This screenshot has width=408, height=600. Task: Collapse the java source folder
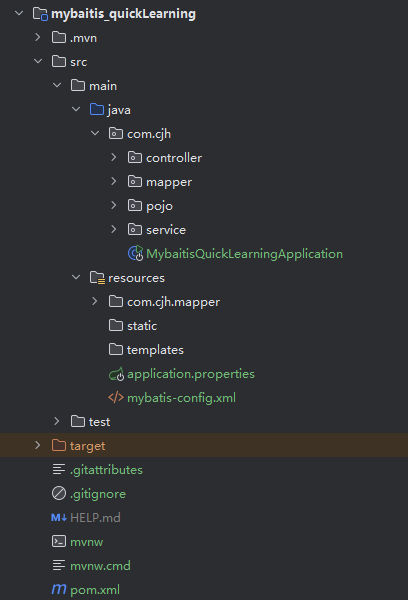[76, 109]
